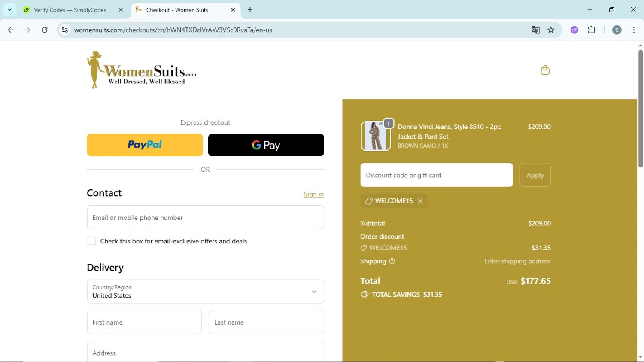Go forward in browser history

pyautogui.click(x=27, y=30)
